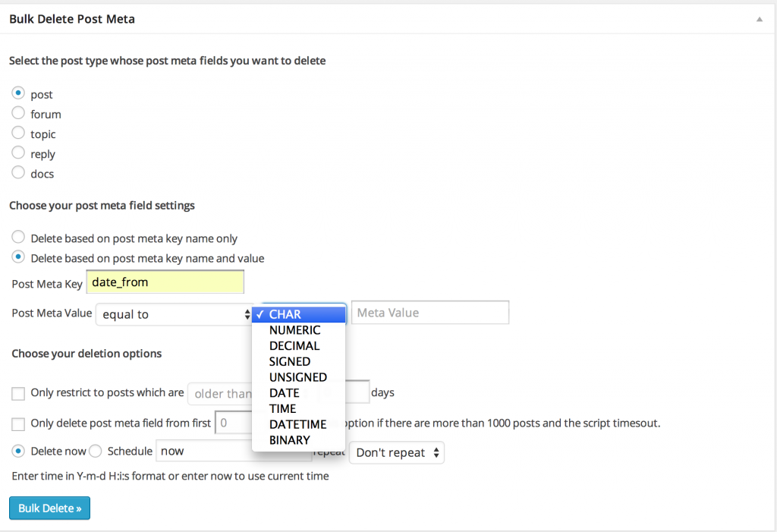This screenshot has height=532, width=777.
Task: Select the topic post type
Action: coord(18,133)
